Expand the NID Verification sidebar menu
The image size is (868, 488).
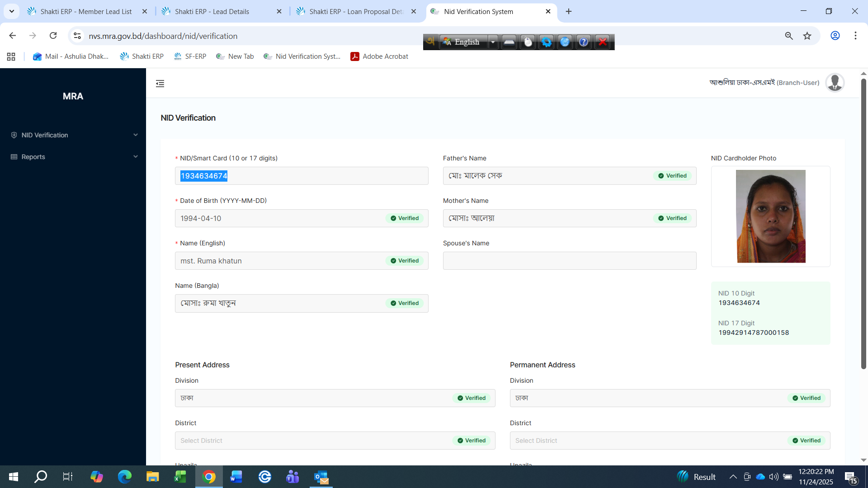coord(73,135)
